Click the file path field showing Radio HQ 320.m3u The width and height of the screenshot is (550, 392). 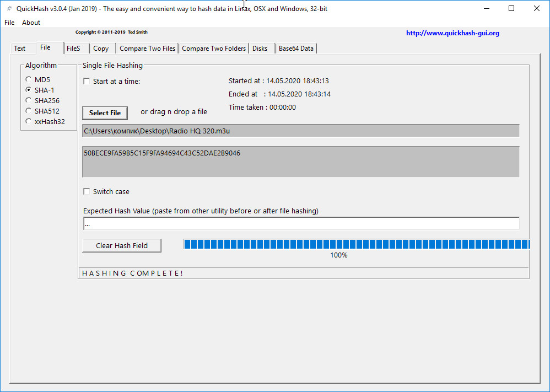coord(301,131)
